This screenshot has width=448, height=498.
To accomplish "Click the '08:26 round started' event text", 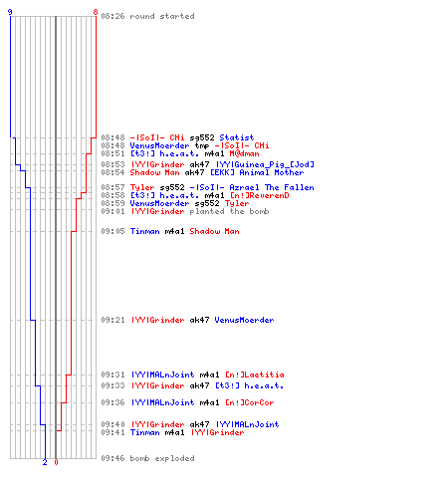I will coord(147,16).
